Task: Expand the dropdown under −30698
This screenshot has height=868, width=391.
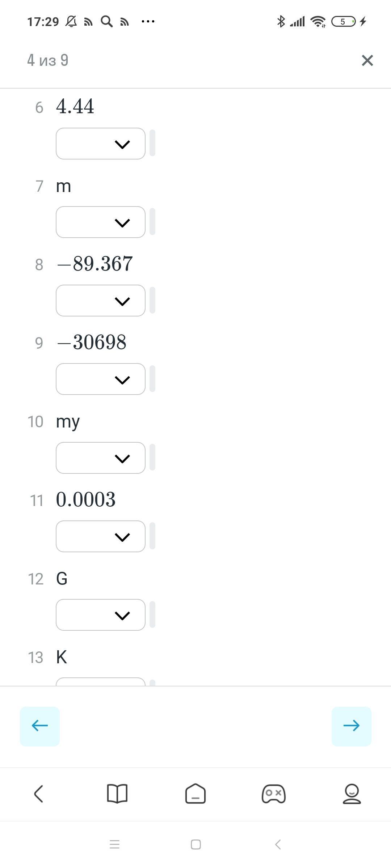Action: (x=101, y=379)
